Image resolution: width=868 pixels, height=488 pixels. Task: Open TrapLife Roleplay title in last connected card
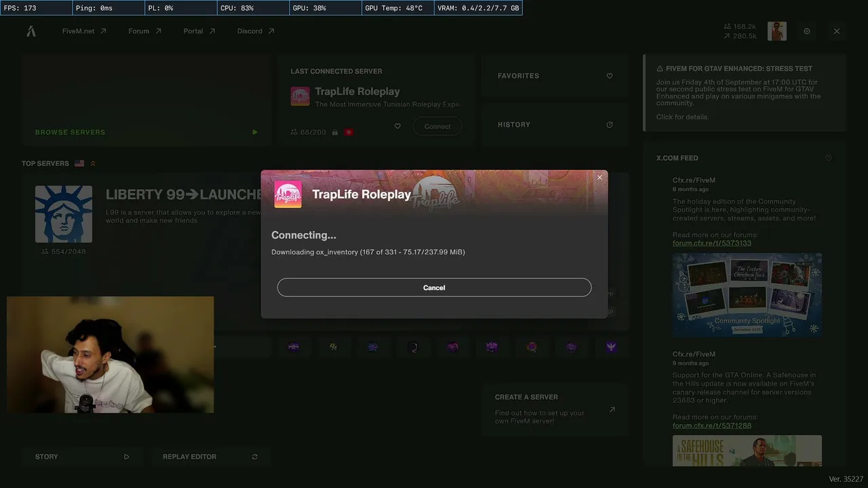(x=357, y=91)
